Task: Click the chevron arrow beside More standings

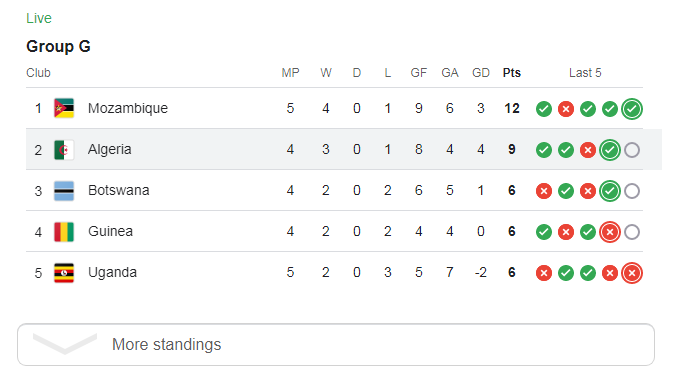Action: [x=65, y=344]
